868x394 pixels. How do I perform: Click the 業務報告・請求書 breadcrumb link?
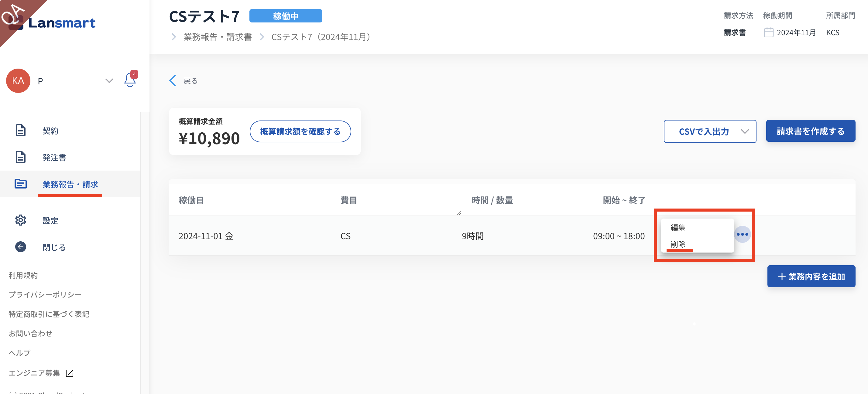(x=217, y=37)
